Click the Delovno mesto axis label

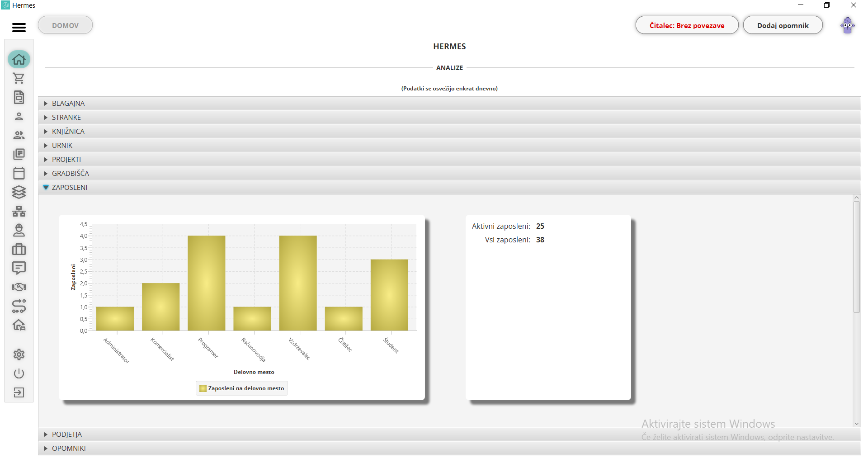click(x=254, y=372)
